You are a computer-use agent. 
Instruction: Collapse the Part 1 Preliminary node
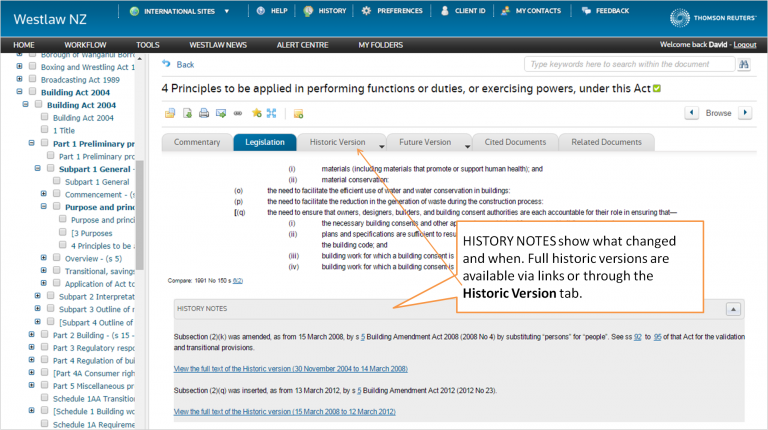click(31, 143)
